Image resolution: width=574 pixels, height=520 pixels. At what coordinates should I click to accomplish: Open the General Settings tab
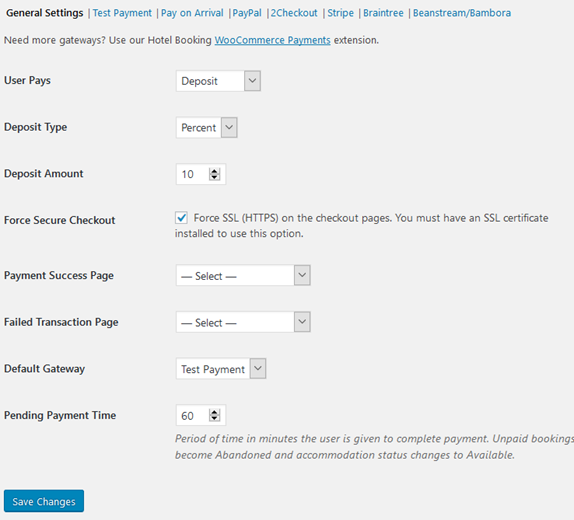[x=45, y=13]
